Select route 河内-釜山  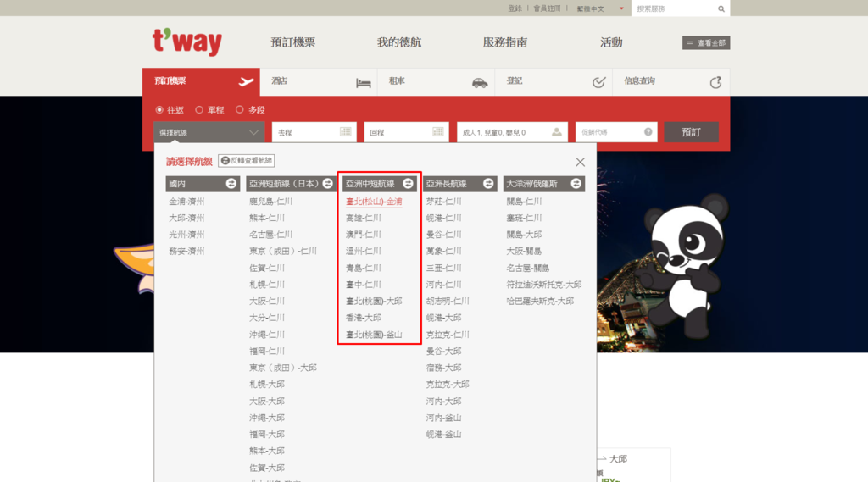pyautogui.click(x=444, y=418)
